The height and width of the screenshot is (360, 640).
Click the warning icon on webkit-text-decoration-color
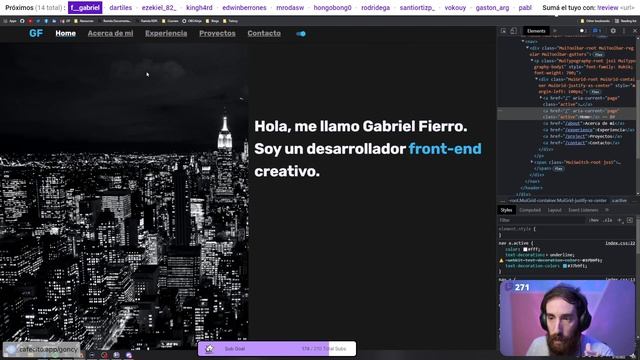pos(502,260)
